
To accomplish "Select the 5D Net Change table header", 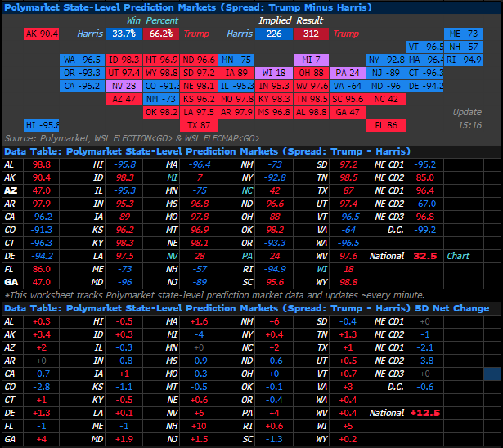I will pos(245,308).
